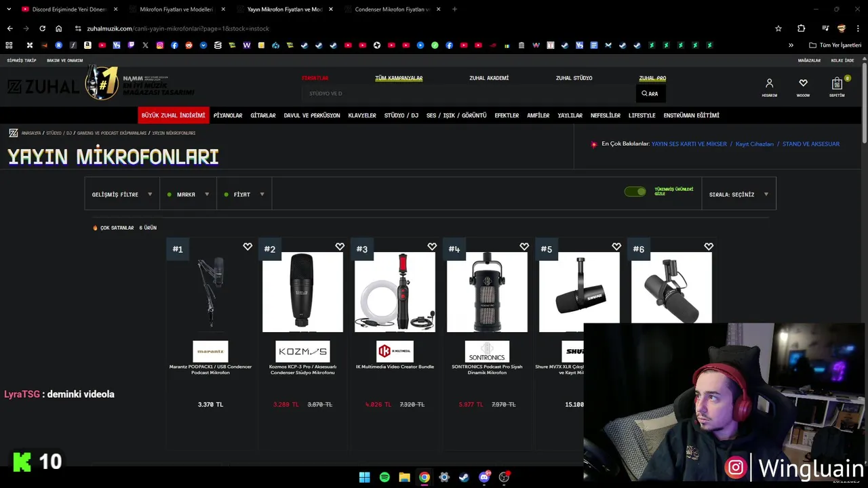Click the page vertical scrollbar
This screenshot has height=488, width=868.
(x=865, y=102)
